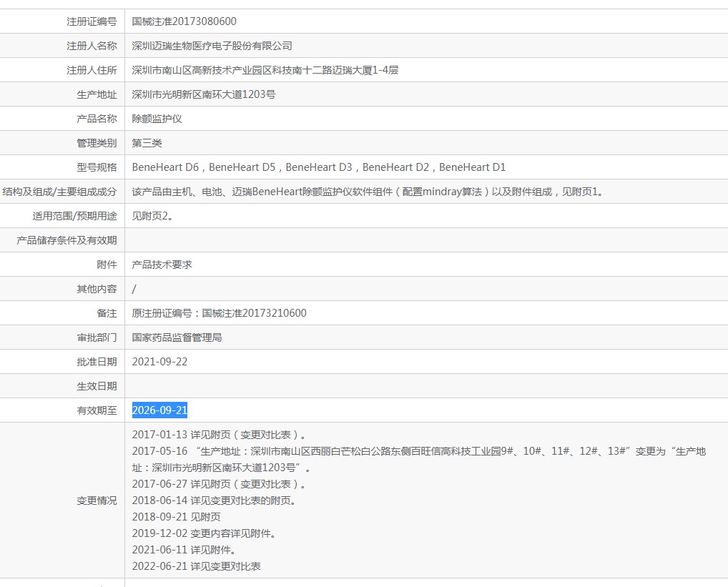
Task: Select the authority 国家药品监督管理局
Action: (177, 337)
